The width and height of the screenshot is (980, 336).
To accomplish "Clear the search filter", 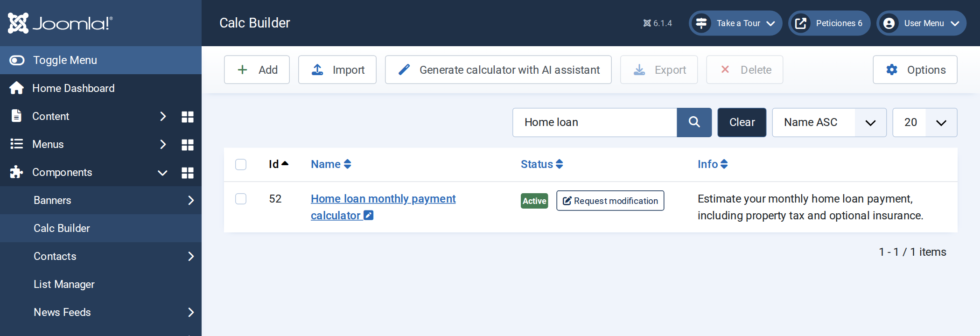I will coord(742,122).
